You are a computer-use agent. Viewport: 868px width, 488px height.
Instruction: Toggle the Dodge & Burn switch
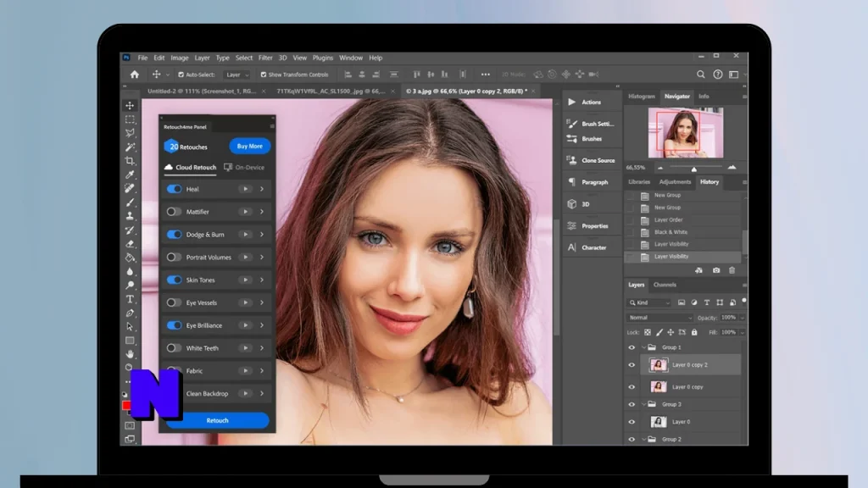click(x=175, y=235)
